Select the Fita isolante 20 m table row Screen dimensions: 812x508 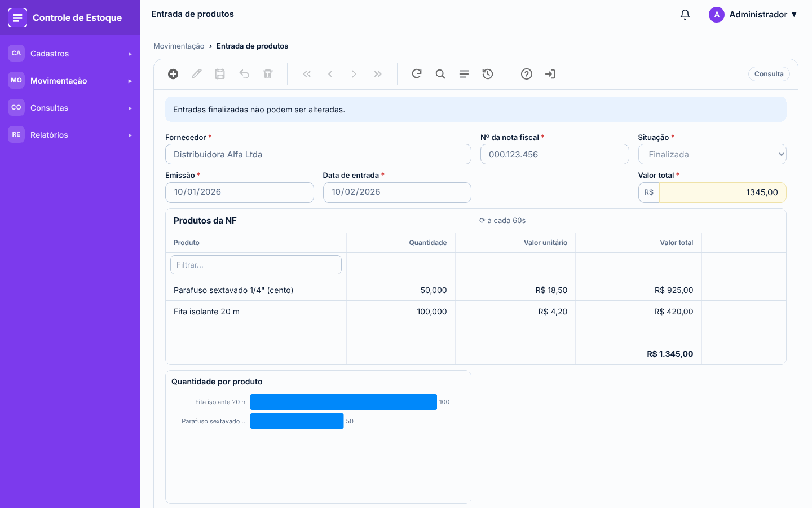(476, 312)
